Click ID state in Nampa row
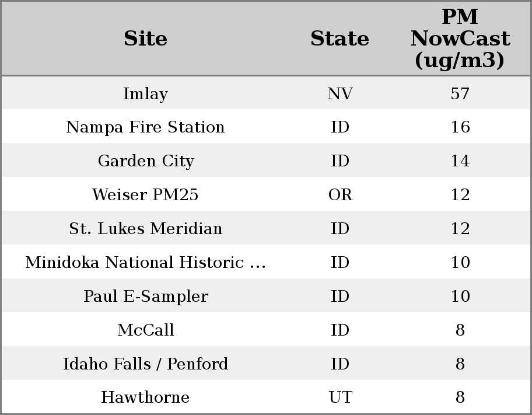Viewport: 532px width, 415px height. click(x=339, y=127)
